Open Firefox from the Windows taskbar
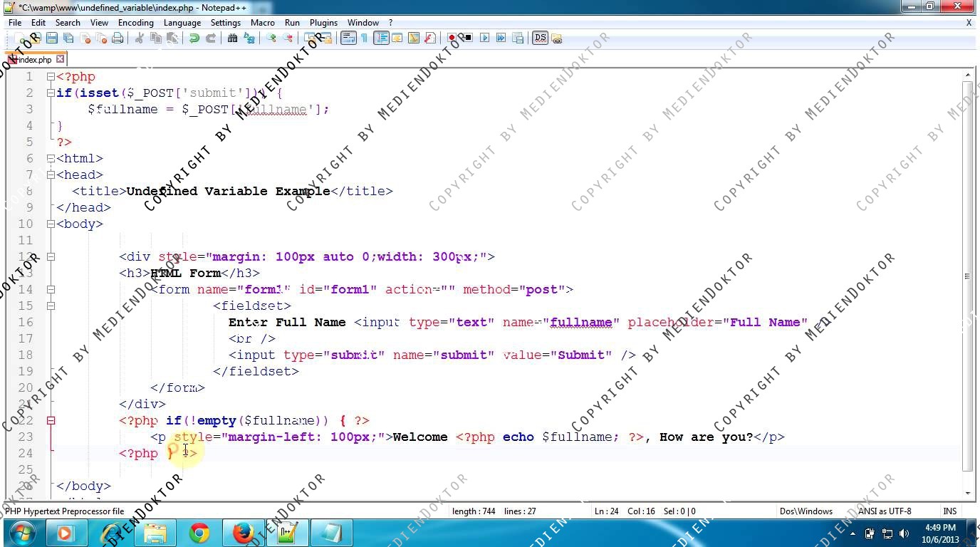 pos(243,533)
